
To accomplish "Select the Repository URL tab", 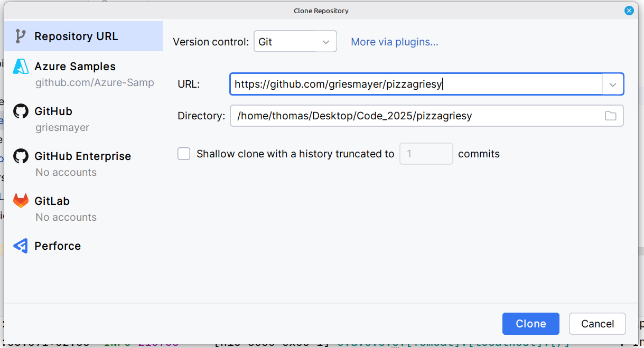I will [76, 36].
